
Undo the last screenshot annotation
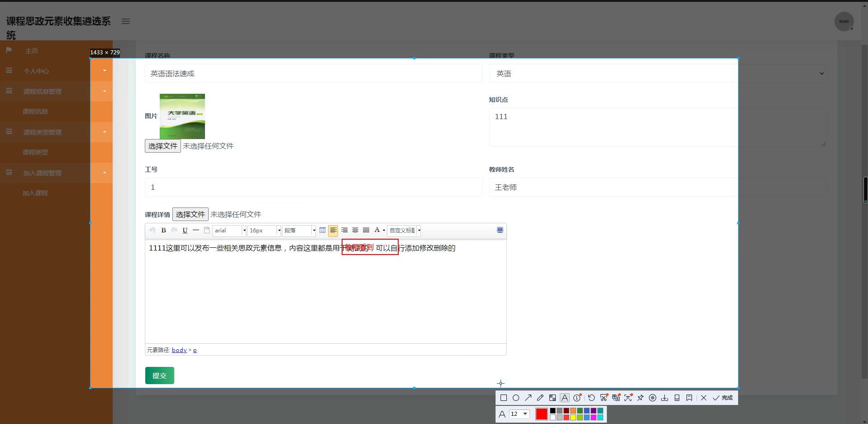[591, 398]
